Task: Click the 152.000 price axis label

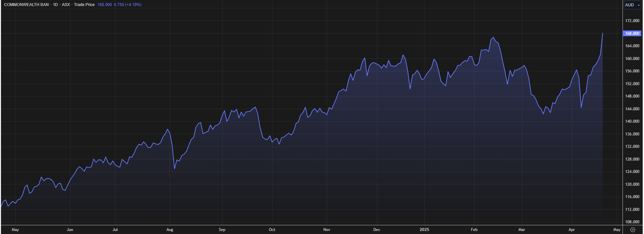Action: point(632,84)
